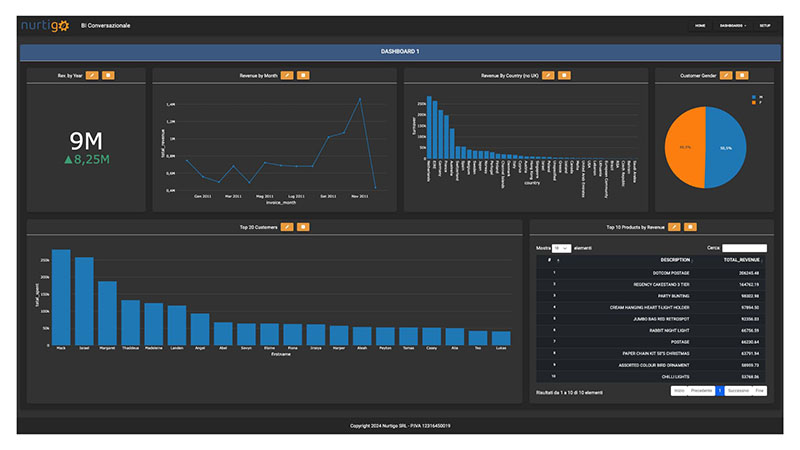Select the PAPER CHAIN KIT 50'S CHRISTMAS row
The height and width of the screenshot is (450, 800).
651,354
